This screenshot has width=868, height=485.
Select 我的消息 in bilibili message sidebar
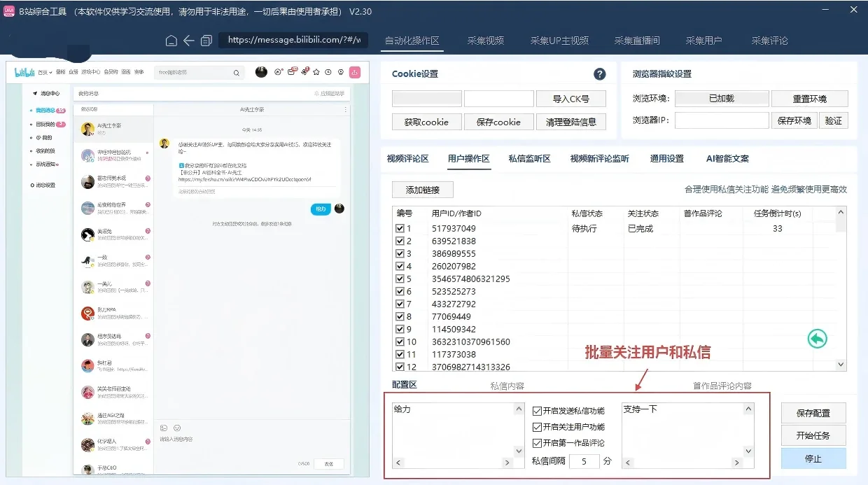(46, 111)
